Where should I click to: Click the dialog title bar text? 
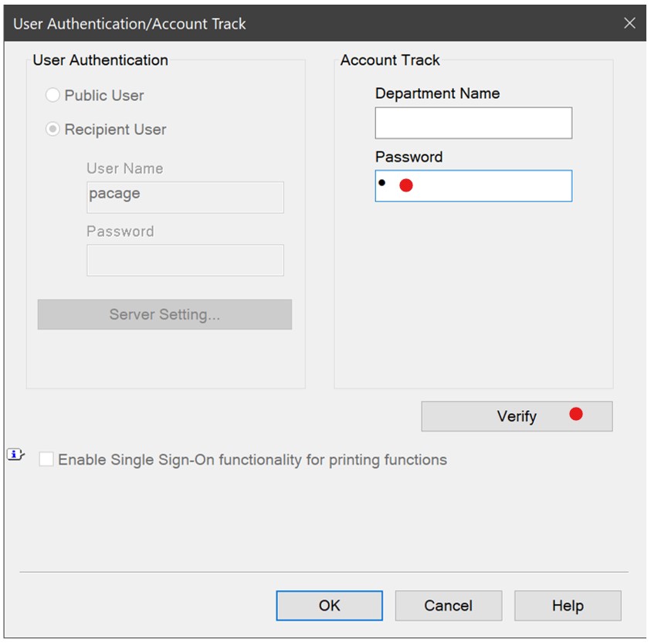130,24
